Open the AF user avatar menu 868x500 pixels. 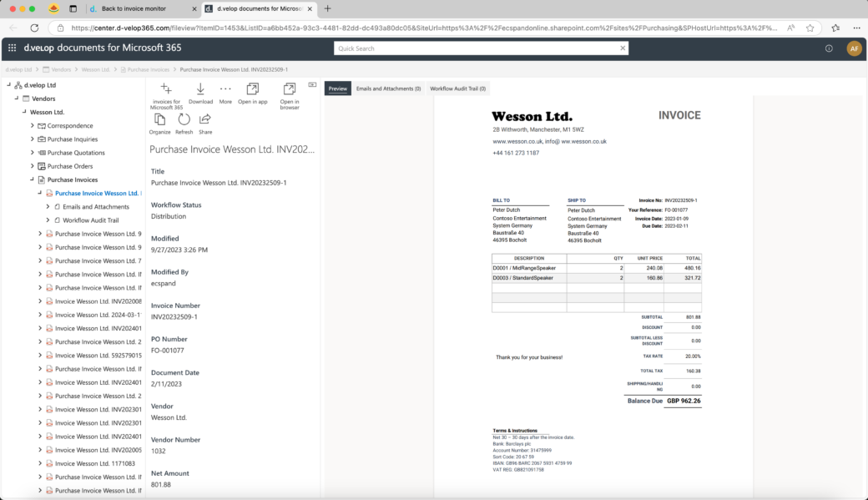click(x=854, y=48)
